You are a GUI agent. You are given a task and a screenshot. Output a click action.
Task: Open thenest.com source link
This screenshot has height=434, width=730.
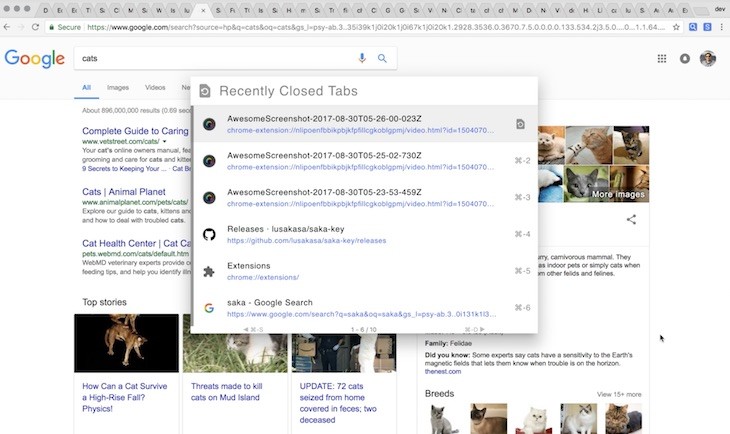(443, 372)
